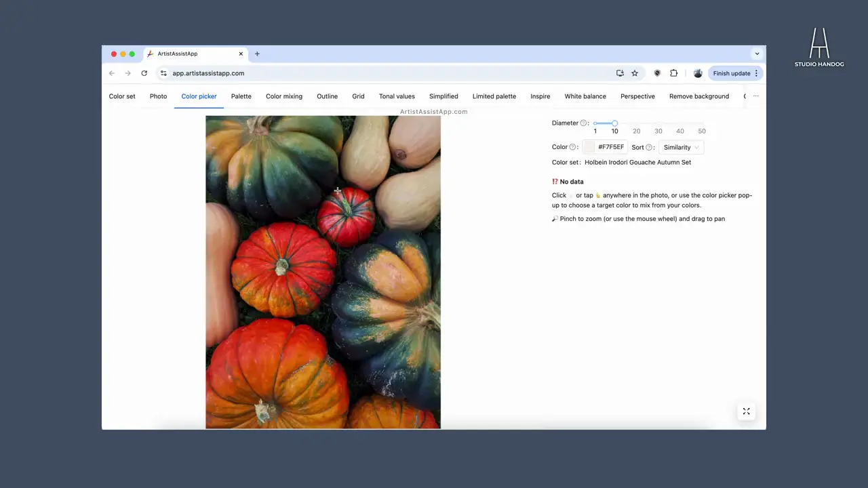Bookmark the page with the star icon
The width and height of the screenshot is (868, 488).
pyautogui.click(x=635, y=73)
